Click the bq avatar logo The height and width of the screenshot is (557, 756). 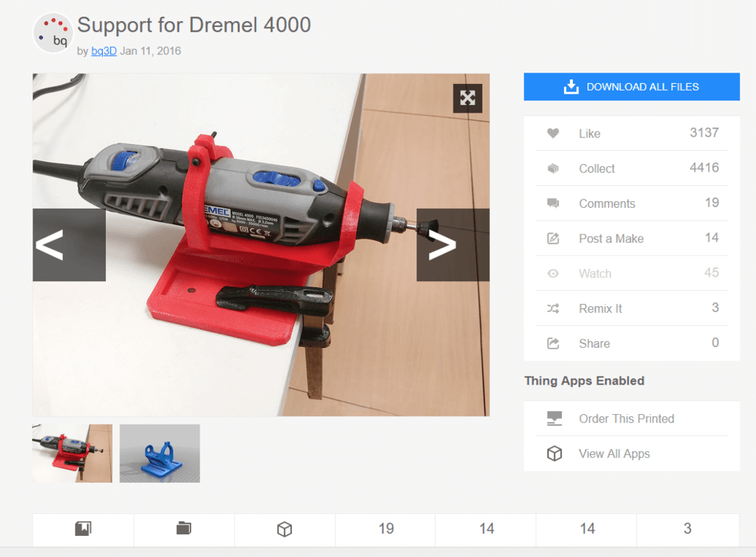point(53,32)
